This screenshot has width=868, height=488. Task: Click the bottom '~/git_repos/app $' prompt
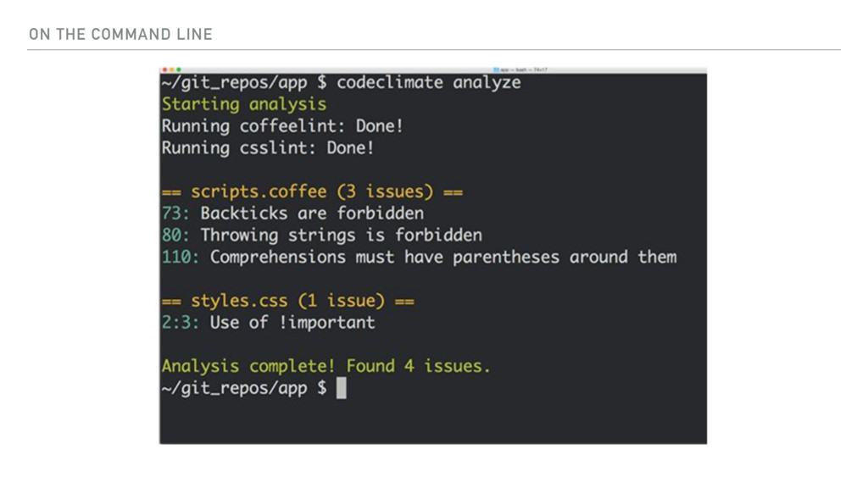(x=244, y=388)
